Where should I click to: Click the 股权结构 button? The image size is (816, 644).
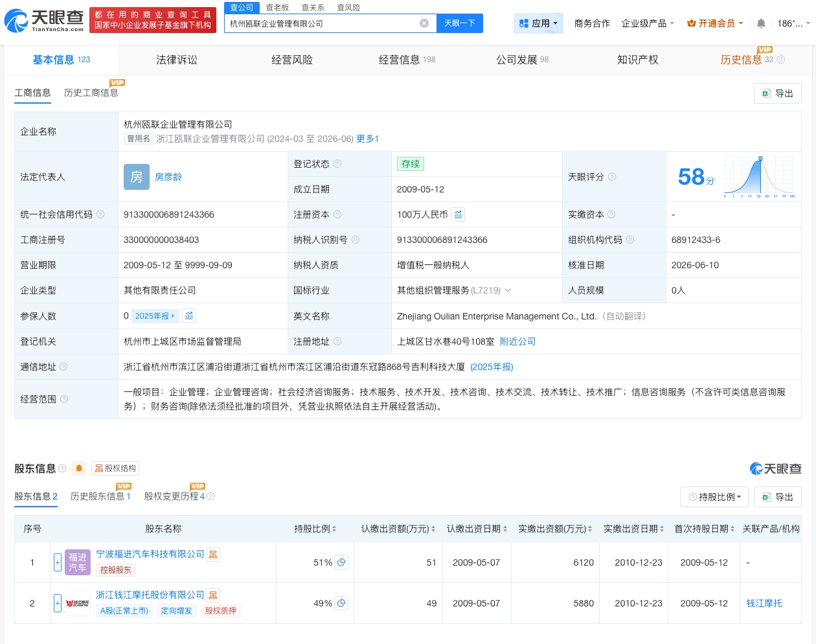tap(115, 468)
